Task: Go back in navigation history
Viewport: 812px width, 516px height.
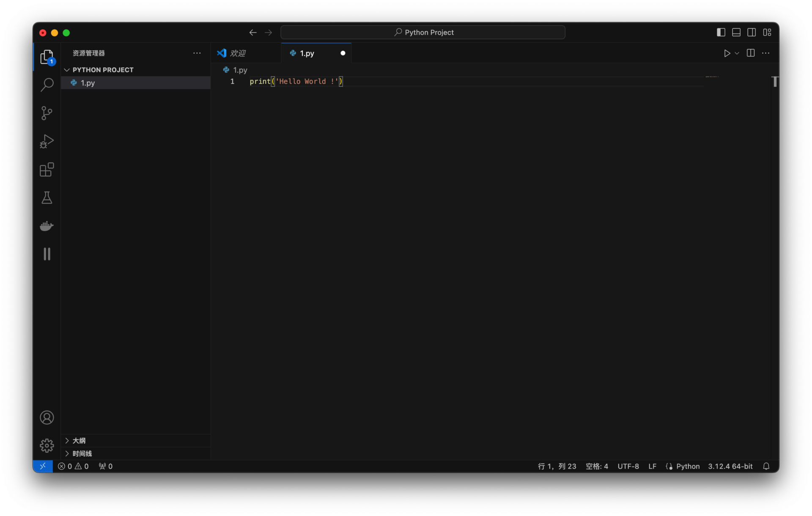Action: [253, 33]
